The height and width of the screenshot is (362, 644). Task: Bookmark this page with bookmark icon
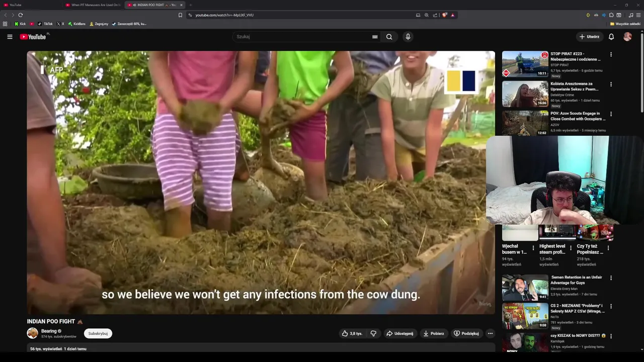(x=180, y=15)
